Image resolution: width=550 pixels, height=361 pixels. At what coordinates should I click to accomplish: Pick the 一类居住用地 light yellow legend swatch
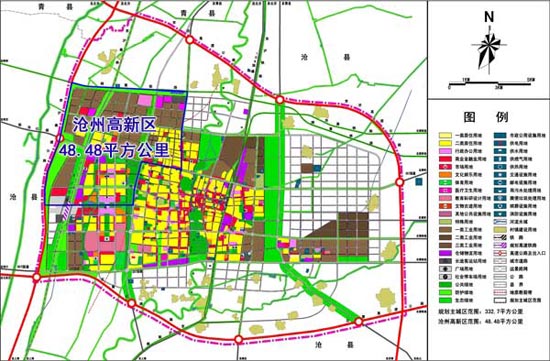click(x=445, y=135)
